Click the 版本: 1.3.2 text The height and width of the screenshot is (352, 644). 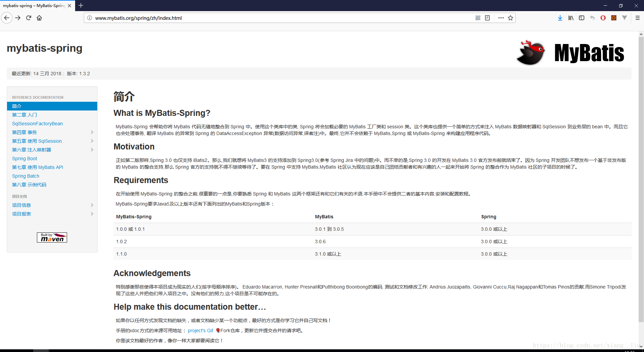click(x=78, y=74)
